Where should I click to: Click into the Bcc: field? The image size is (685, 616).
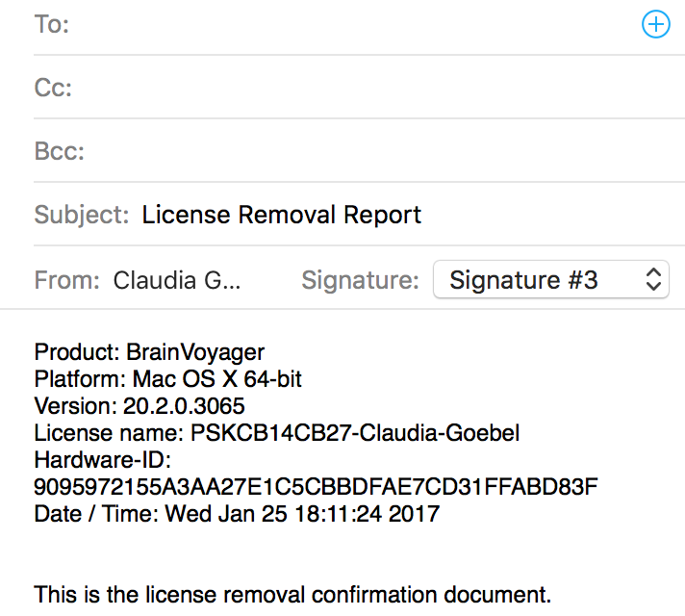[x=382, y=151]
